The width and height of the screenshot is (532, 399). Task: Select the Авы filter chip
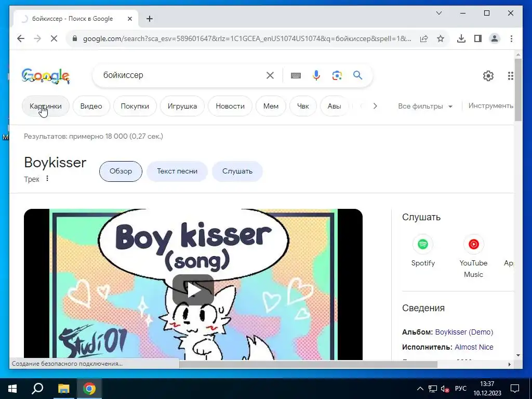[x=334, y=106]
